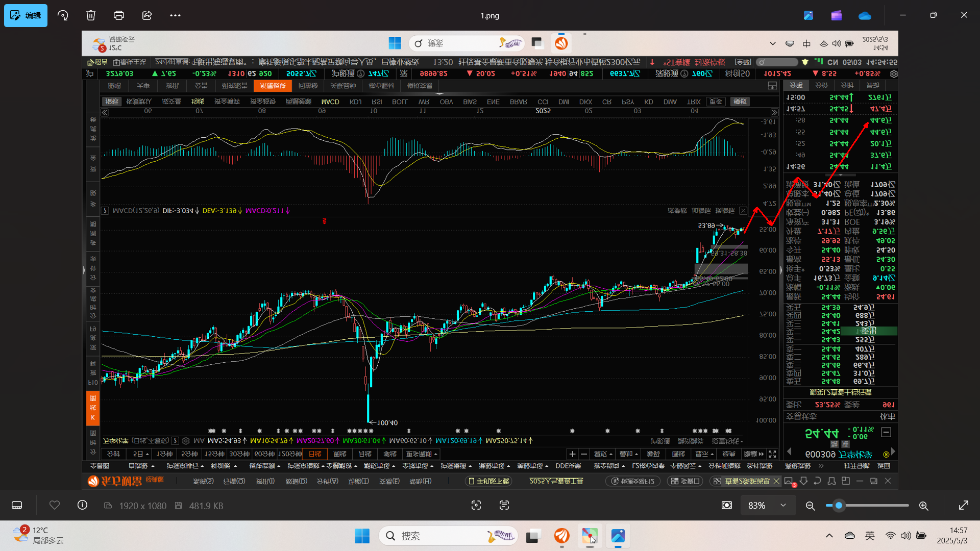Toggle the filmstrip view

[17, 505]
